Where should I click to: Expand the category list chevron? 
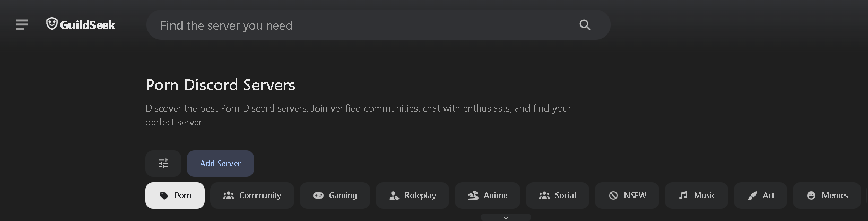coord(506,218)
